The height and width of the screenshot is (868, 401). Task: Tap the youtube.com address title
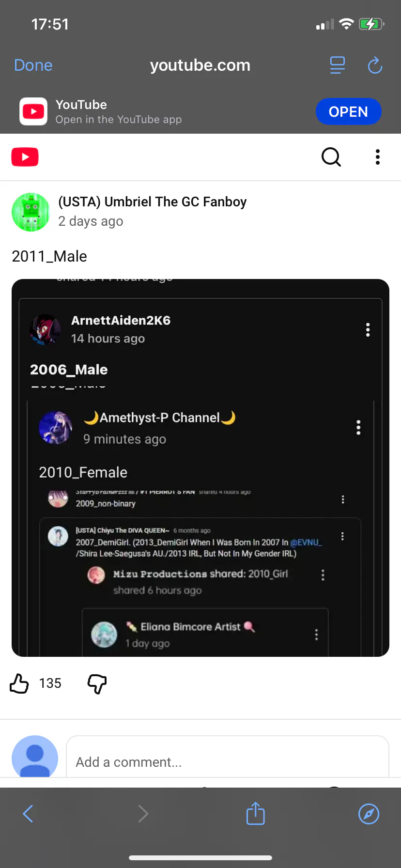point(200,65)
